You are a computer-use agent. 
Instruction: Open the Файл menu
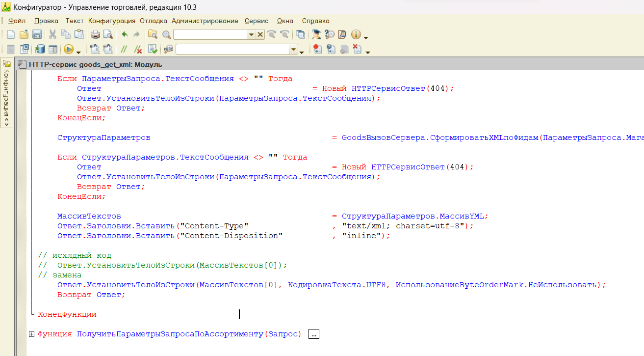17,21
